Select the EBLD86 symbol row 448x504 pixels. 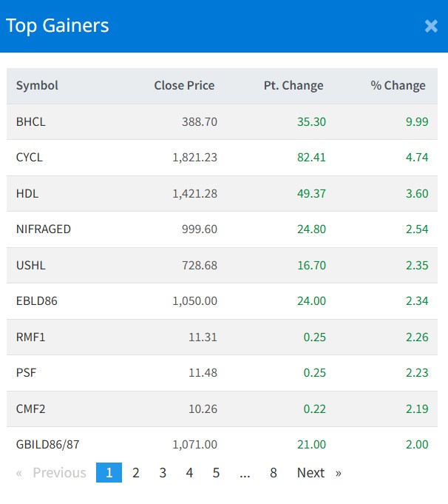click(x=35, y=300)
